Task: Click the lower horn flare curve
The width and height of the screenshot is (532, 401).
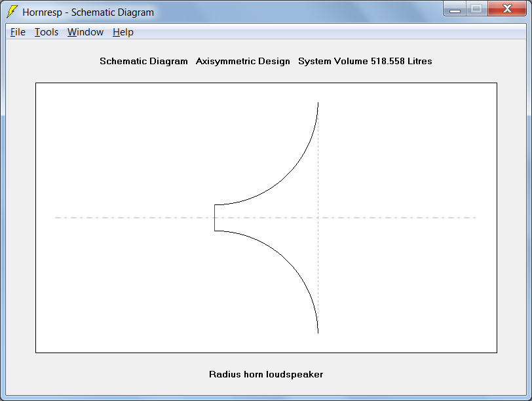Action: tap(288, 260)
